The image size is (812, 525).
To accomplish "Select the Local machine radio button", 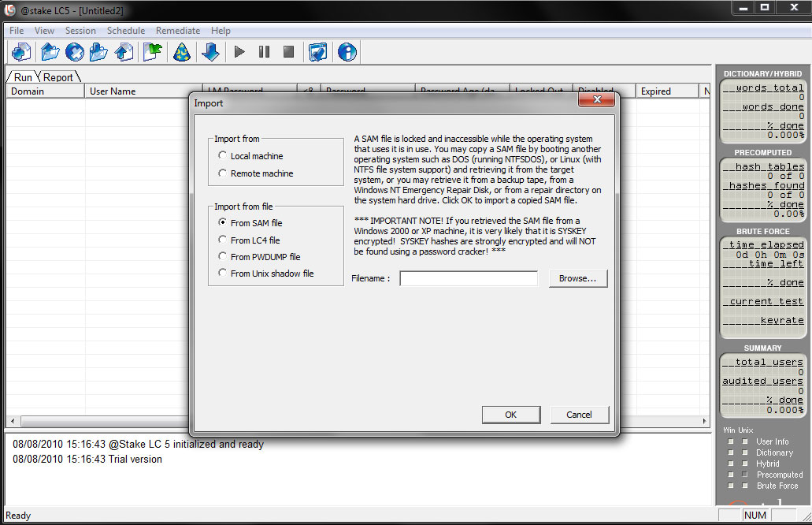I will [x=224, y=156].
